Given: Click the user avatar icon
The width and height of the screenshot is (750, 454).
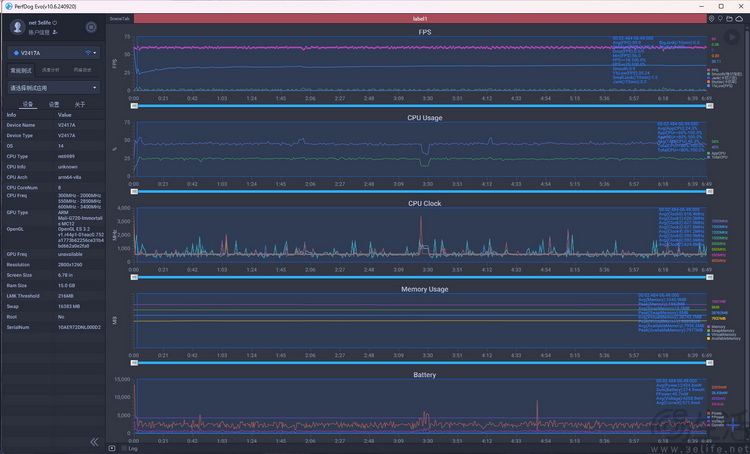Looking at the screenshot, I should [18, 27].
